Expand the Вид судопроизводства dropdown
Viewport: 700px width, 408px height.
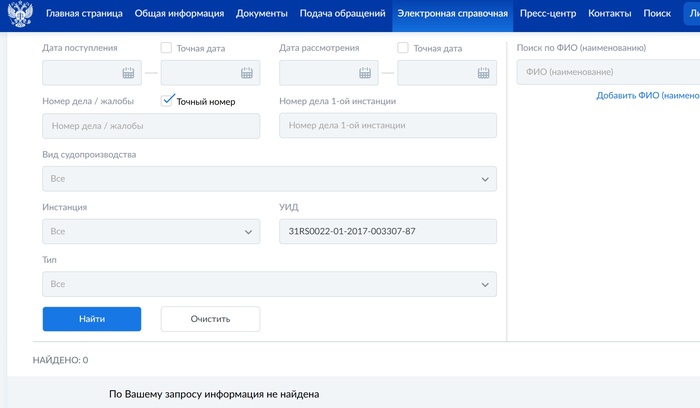click(268, 179)
